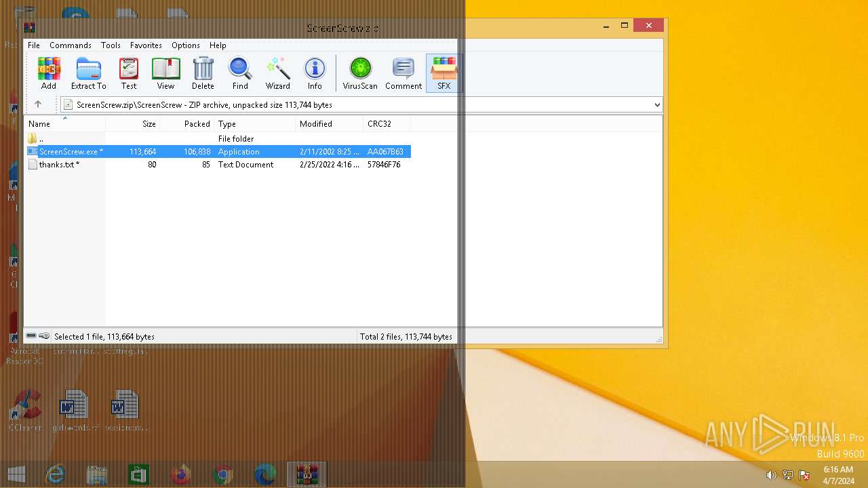Click the WinRAR taskbar icon
This screenshot has height=488, width=868.
307,475
